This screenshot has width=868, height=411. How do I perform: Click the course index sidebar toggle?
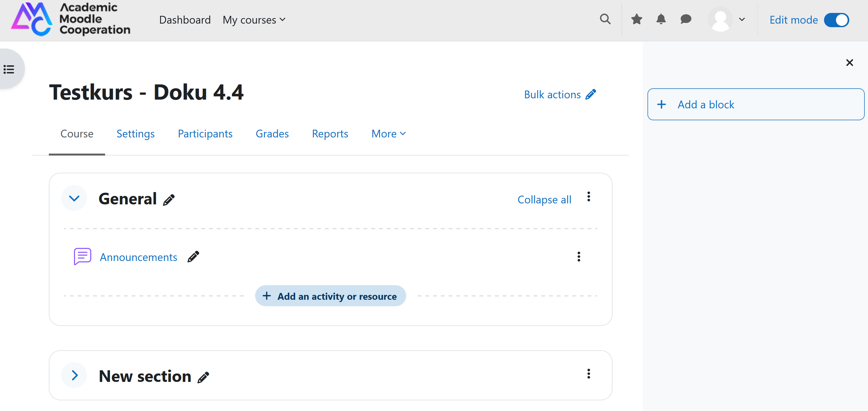9,69
